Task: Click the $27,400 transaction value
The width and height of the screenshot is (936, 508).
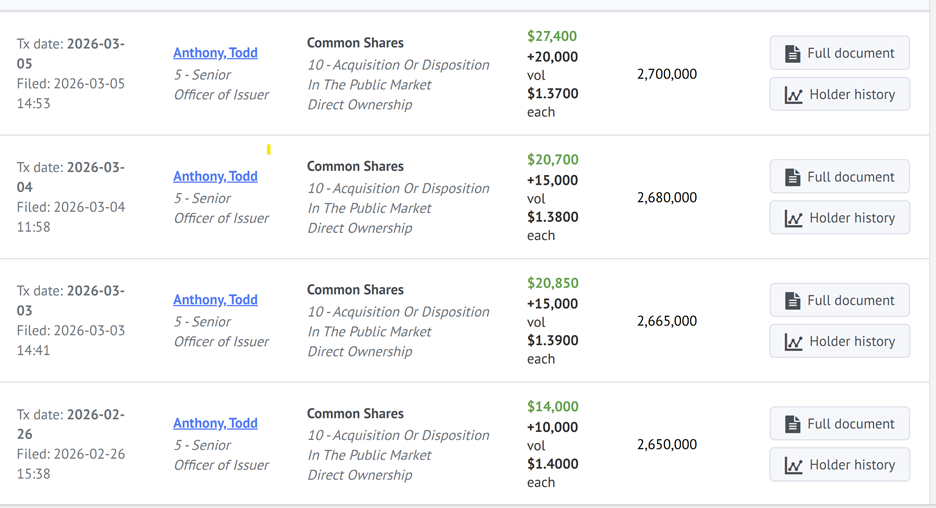Action: tap(552, 36)
